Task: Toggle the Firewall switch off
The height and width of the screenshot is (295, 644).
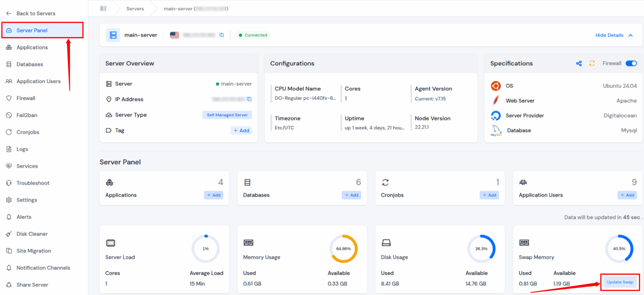Action: pos(631,63)
